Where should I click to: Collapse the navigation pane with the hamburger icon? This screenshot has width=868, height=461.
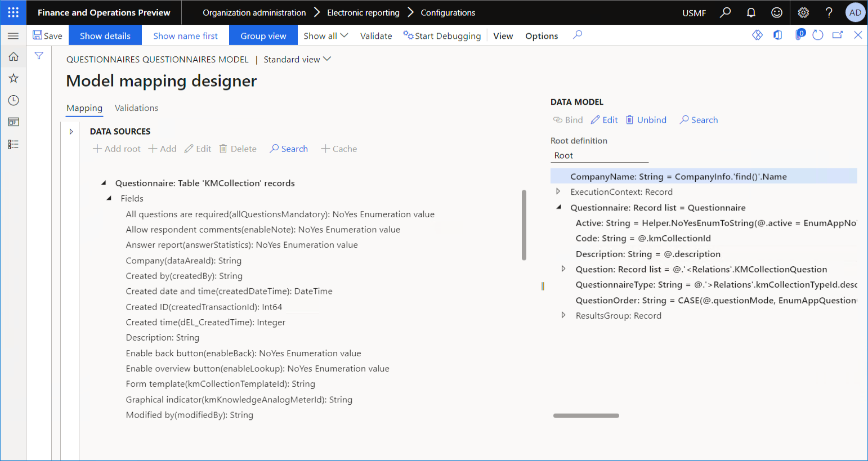12,35
